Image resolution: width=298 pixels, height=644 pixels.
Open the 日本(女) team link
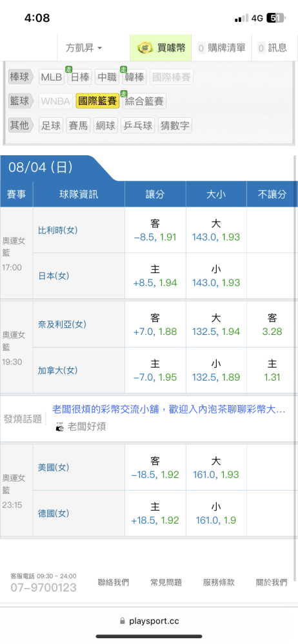(x=54, y=276)
